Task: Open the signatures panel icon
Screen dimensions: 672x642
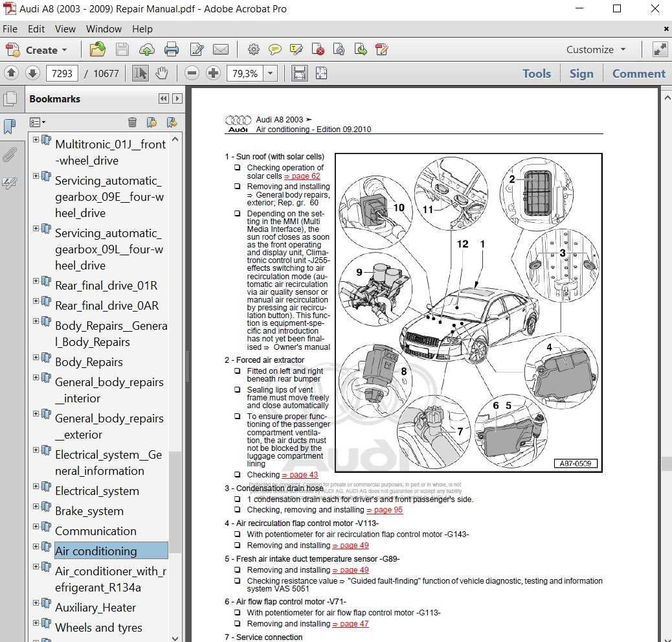Action: click(x=10, y=183)
